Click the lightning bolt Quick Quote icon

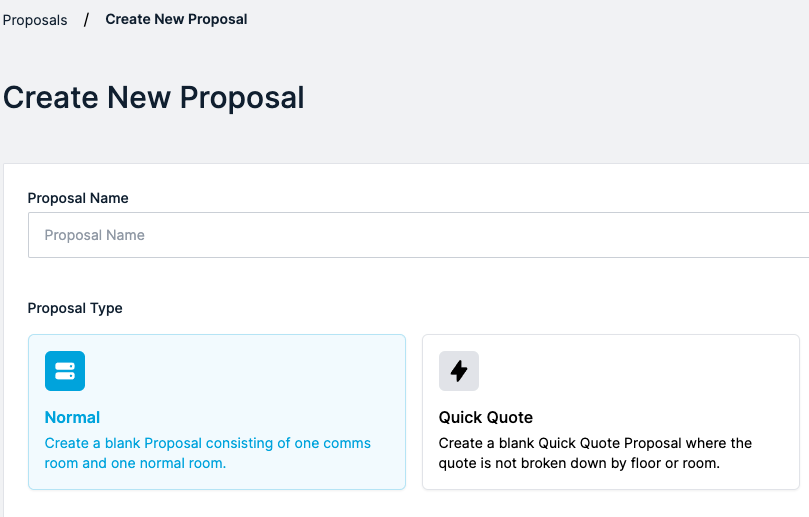[x=459, y=371]
